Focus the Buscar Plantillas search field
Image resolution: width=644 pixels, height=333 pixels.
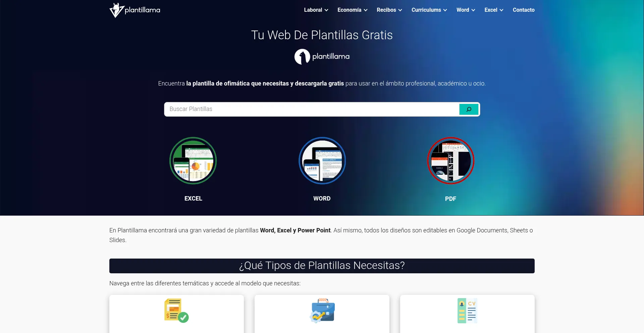(312, 109)
